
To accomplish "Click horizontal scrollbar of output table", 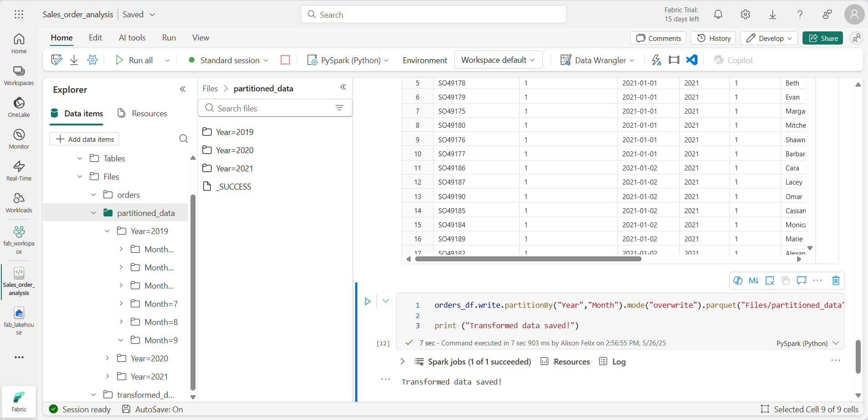I will click(x=528, y=259).
